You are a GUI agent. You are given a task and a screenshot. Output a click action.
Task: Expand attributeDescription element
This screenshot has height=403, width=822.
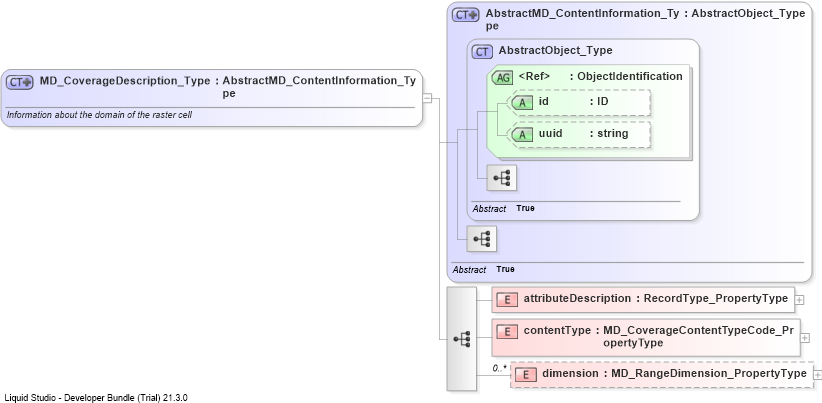click(799, 300)
